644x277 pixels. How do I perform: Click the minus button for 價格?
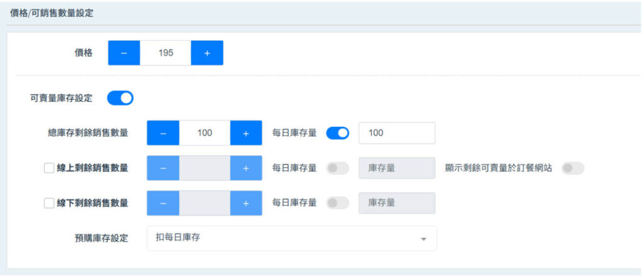pos(124,53)
